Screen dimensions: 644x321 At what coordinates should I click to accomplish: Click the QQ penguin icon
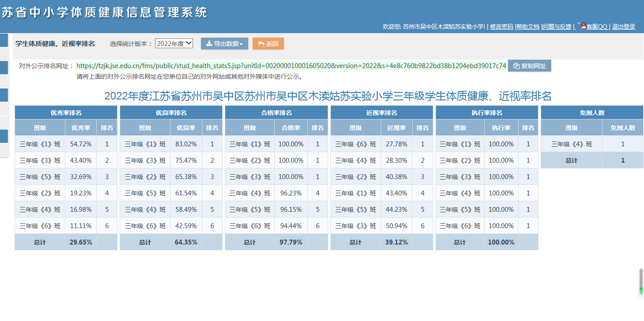pyautogui.click(x=583, y=26)
